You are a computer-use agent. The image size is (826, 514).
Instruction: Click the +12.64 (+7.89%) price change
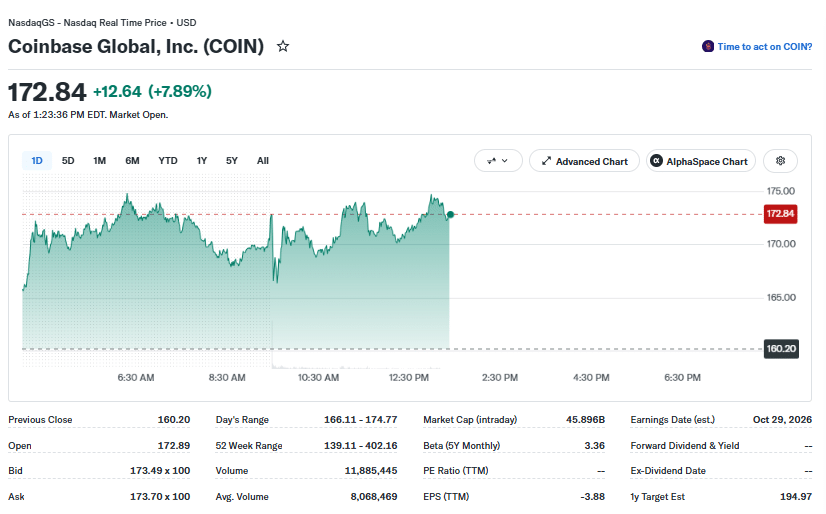(152, 91)
